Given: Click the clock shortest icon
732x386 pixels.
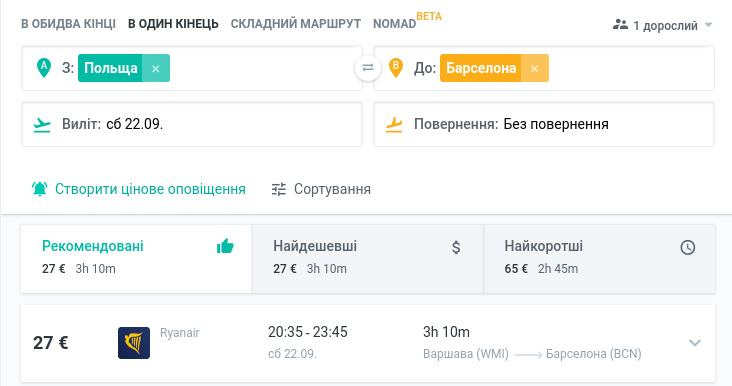Looking at the screenshot, I should point(688,247).
